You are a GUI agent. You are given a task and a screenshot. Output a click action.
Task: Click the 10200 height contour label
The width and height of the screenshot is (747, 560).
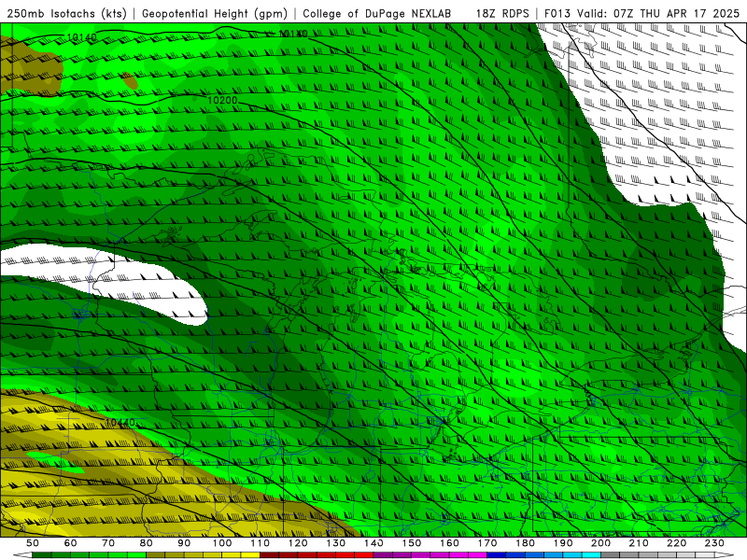[222, 100]
